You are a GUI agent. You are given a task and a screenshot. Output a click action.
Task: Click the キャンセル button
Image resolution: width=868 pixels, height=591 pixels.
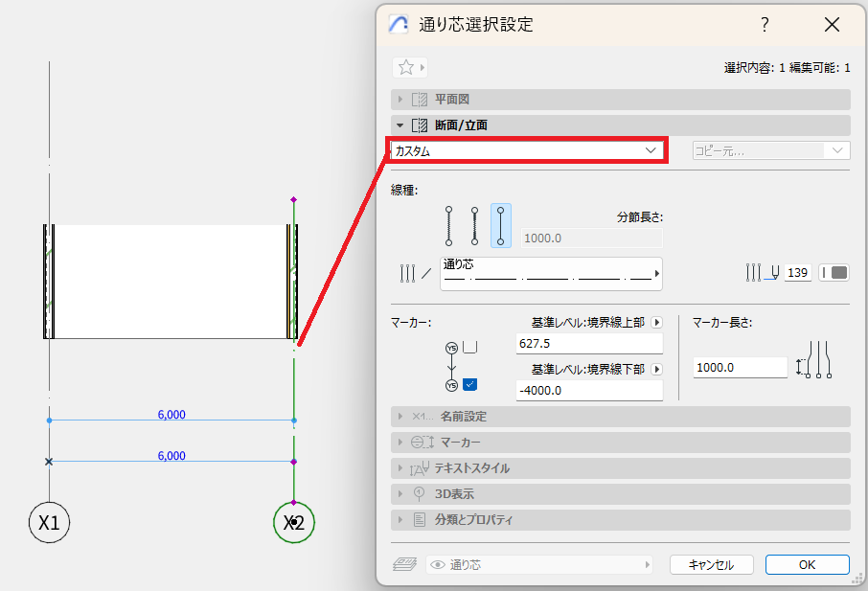[711, 564]
